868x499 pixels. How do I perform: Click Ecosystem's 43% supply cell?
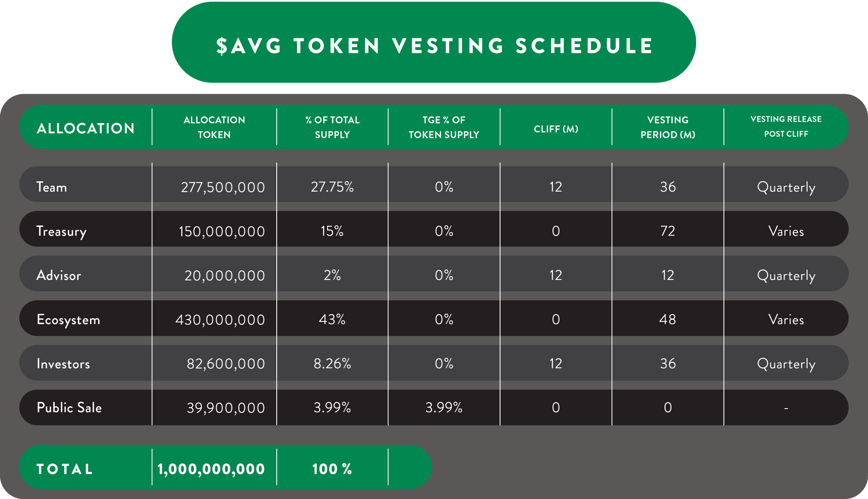pyautogui.click(x=332, y=320)
